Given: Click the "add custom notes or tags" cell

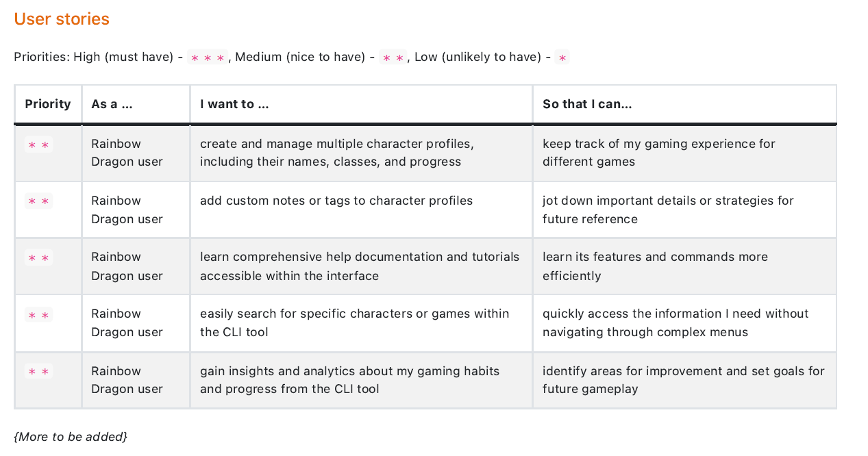Looking at the screenshot, I should (x=336, y=201).
